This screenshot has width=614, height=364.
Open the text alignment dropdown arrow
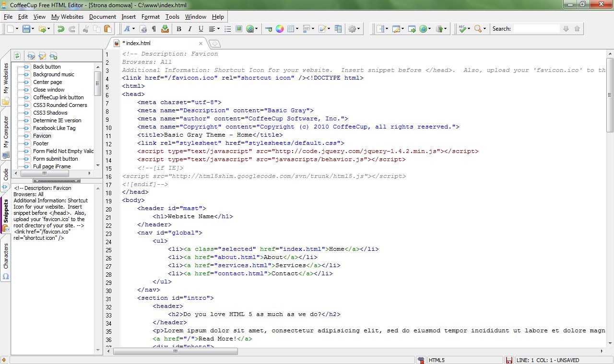click(x=219, y=29)
